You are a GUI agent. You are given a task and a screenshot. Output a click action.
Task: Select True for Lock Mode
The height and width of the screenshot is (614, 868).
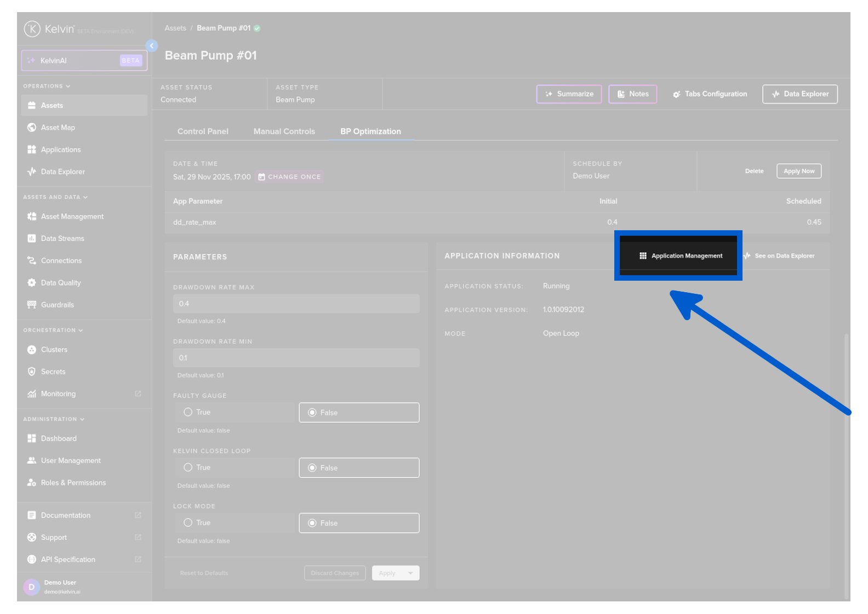(188, 523)
